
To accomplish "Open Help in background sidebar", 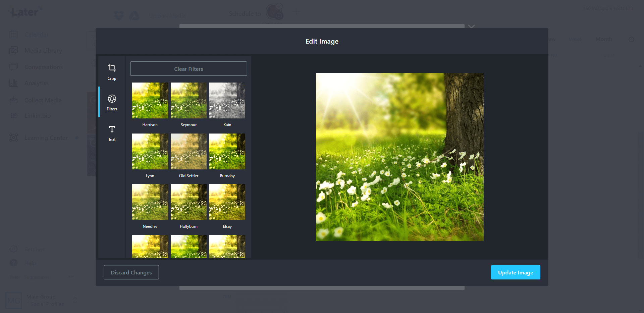I will tap(30, 263).
